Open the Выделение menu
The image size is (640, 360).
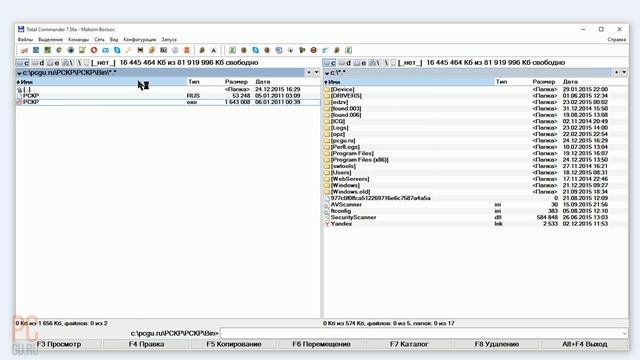coord(51,40)
